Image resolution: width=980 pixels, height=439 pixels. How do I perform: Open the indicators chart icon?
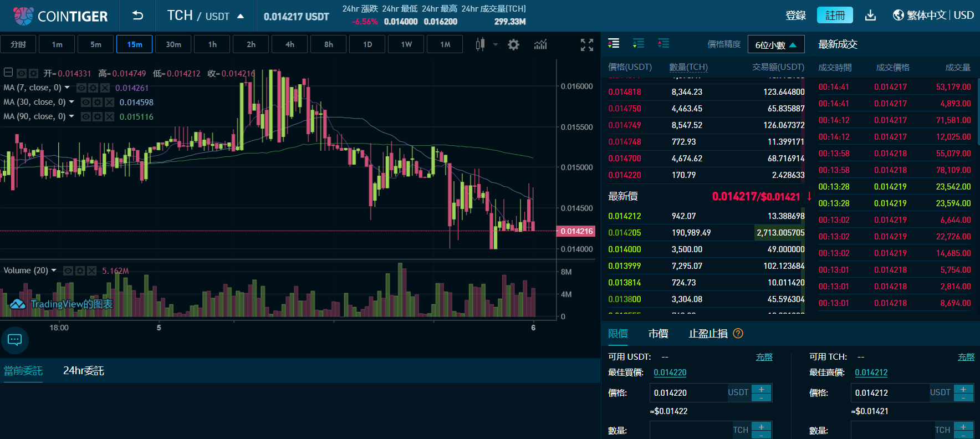point(540,44)
